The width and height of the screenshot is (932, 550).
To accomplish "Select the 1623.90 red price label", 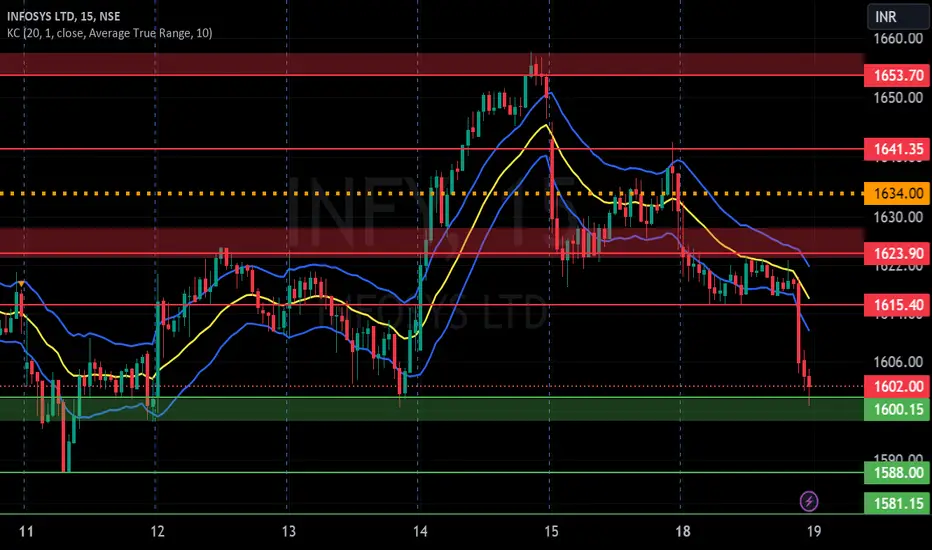I will 897,254.
